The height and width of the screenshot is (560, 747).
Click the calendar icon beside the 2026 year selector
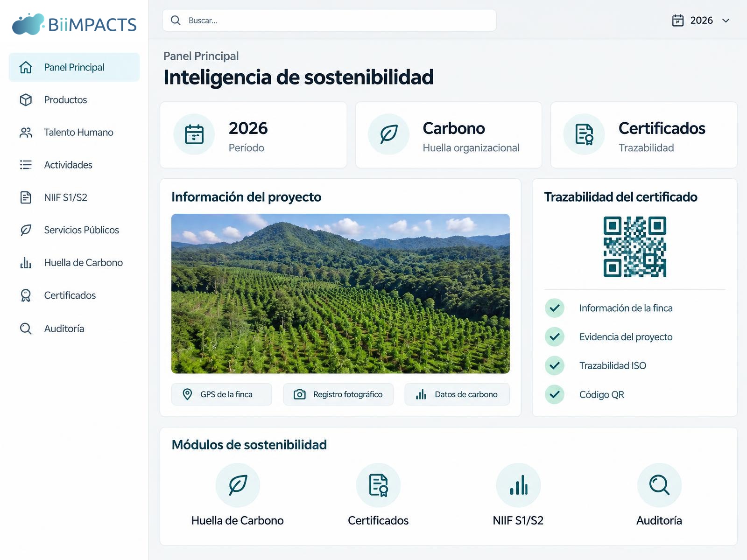coord(678,21)
